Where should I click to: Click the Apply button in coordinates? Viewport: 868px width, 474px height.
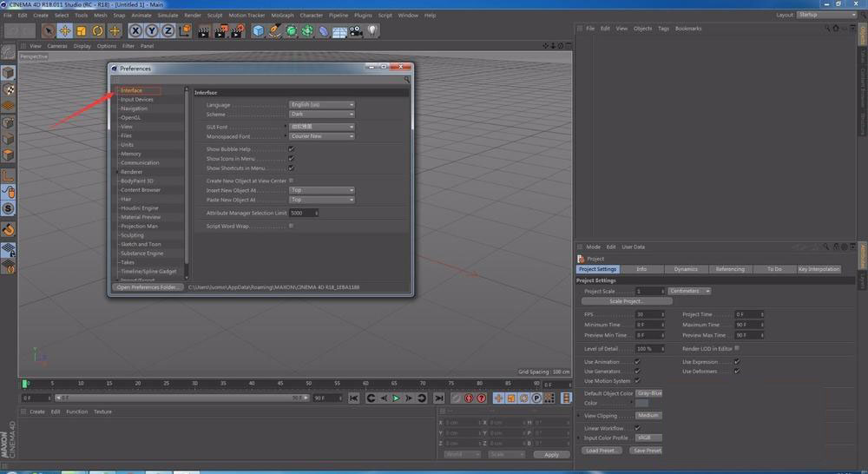[551, 455]
